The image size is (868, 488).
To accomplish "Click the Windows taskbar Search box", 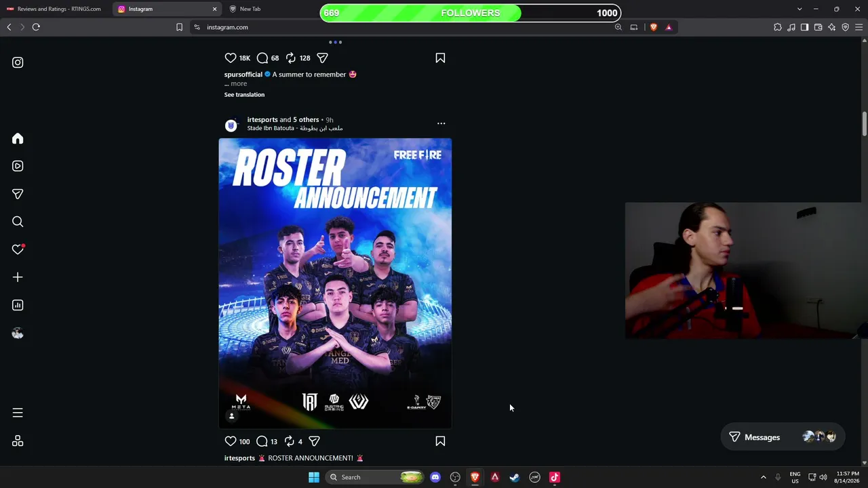I will click(x=375, y=477).
